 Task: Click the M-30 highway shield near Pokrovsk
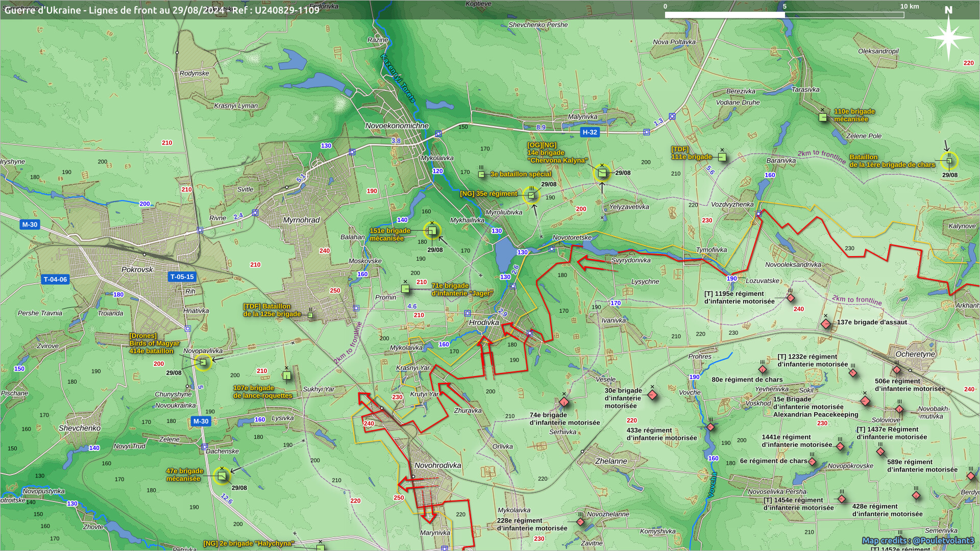tap(30, 224)
